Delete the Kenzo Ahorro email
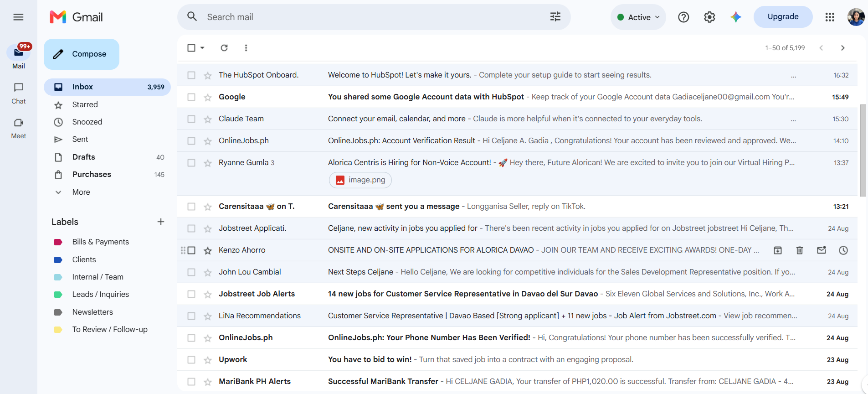 point(800,250)
